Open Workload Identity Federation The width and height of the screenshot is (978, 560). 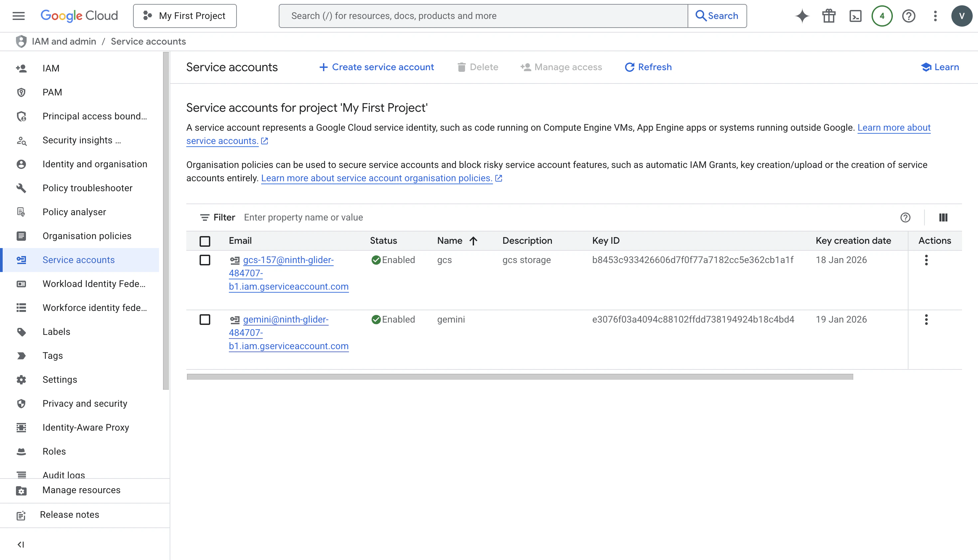[x=79, y=284]
